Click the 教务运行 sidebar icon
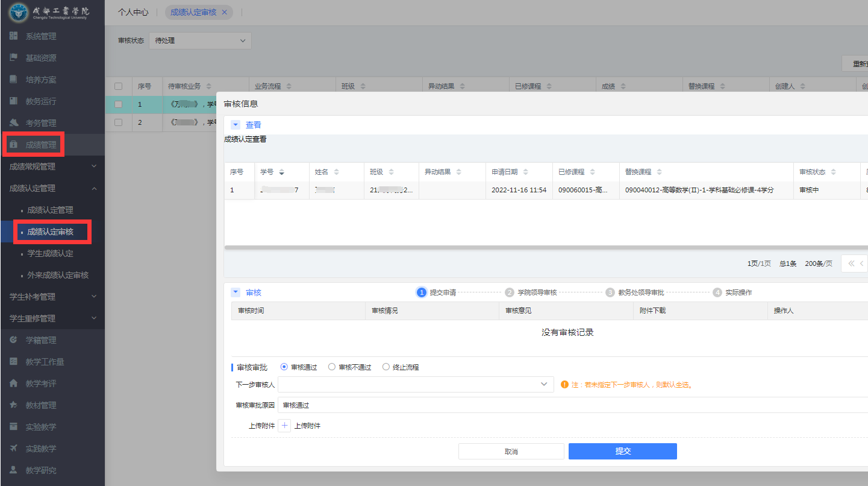 tap(14, 101)
